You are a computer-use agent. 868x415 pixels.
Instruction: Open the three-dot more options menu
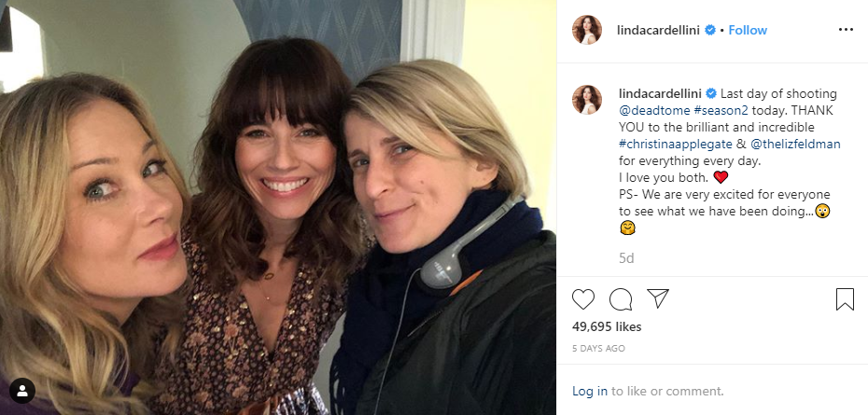point(846,30)
